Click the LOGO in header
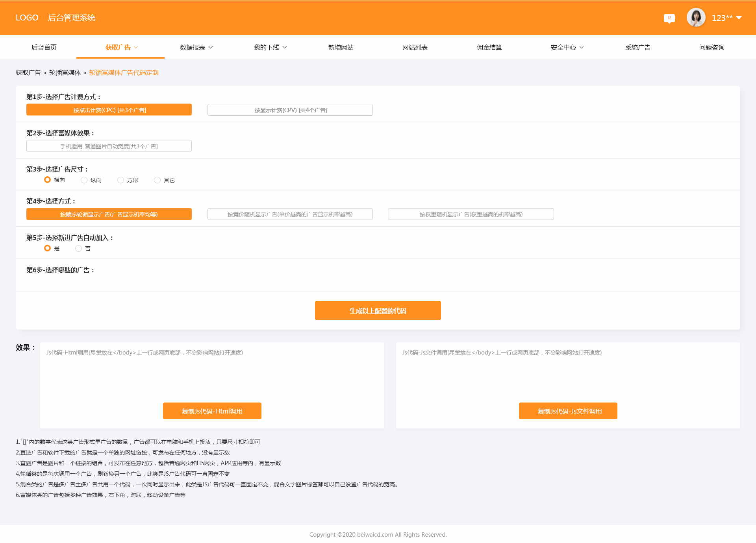This screenshot has width=756, height=543. [27, 18]
